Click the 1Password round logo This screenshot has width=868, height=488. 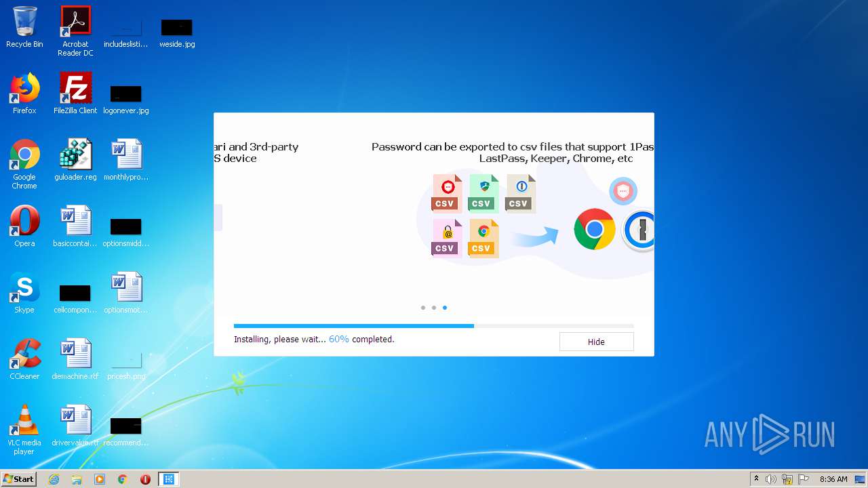[639, 230]
